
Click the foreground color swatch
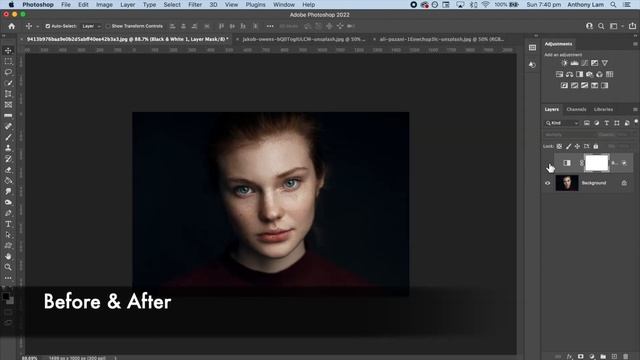[6, 296]
